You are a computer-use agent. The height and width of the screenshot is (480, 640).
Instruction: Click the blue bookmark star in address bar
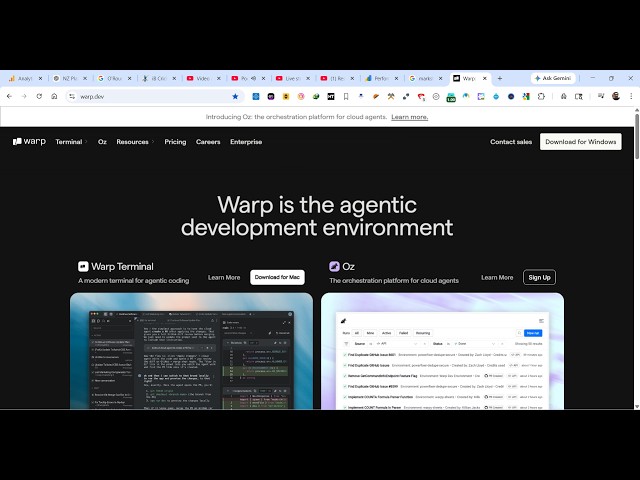(235, 96)
